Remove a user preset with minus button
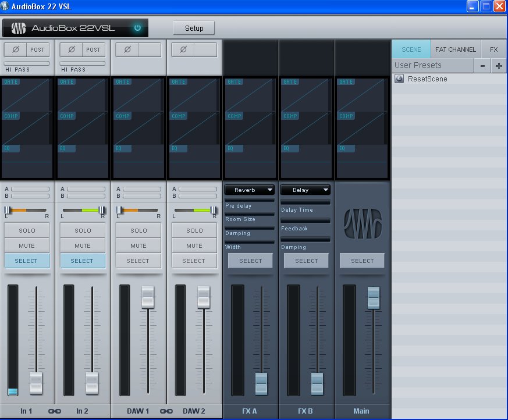 click(482, 66)
